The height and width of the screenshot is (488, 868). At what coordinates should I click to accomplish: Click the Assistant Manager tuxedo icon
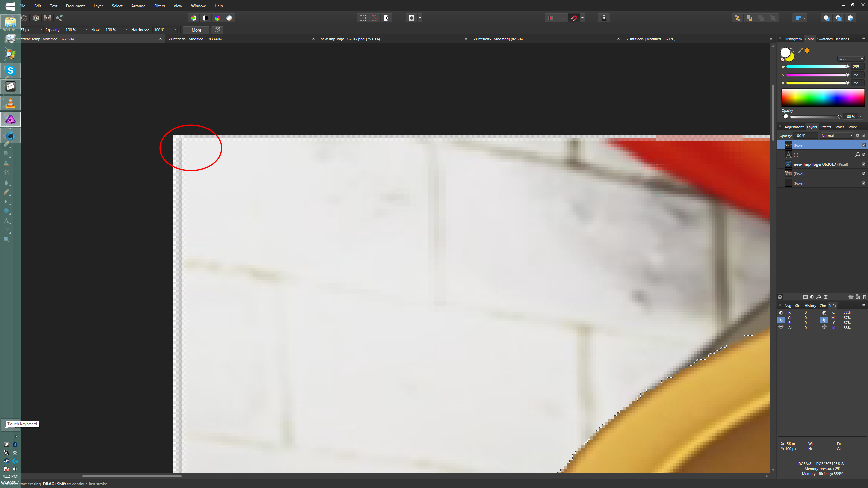tap(604, 18)
